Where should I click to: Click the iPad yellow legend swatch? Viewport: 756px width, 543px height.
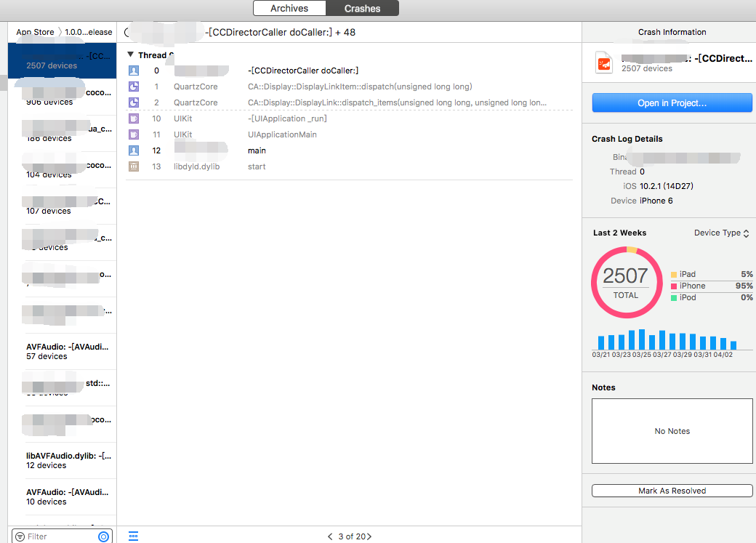coord(674,274)
